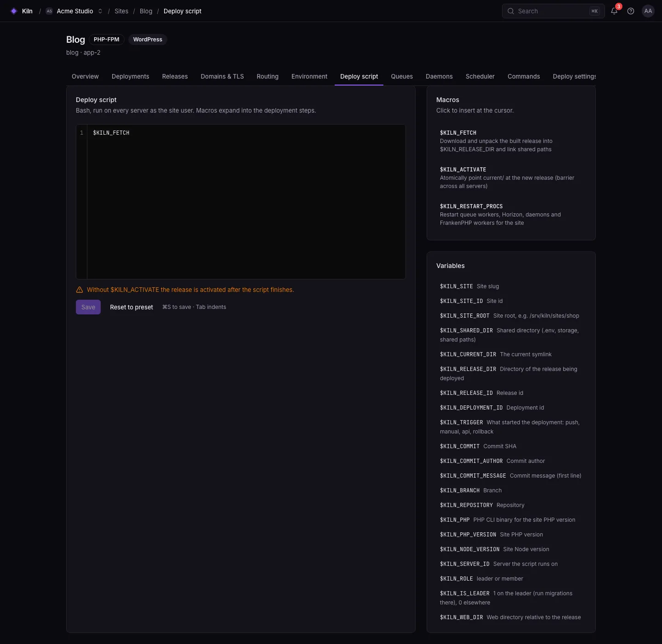
Task: Switch to the Overview tab
Action: coord(85,76)
